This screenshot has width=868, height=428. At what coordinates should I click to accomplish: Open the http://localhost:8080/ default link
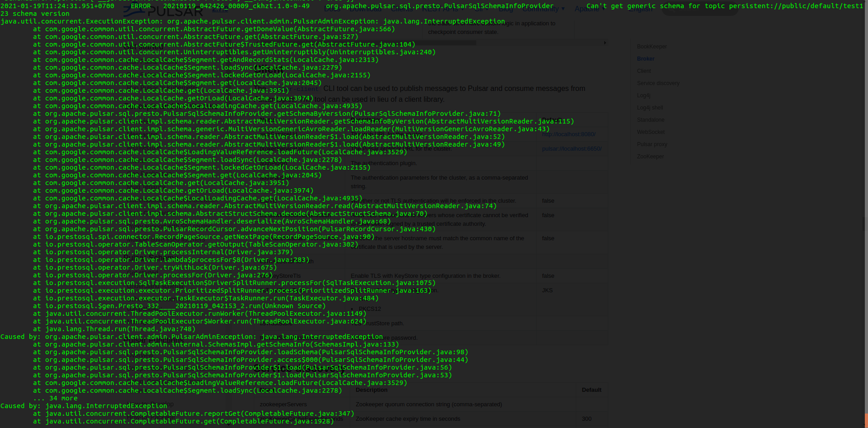pos(569,134)
